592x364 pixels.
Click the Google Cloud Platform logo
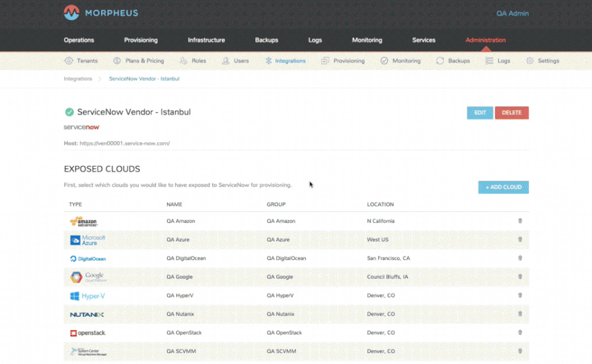click(x=88, y=277)
